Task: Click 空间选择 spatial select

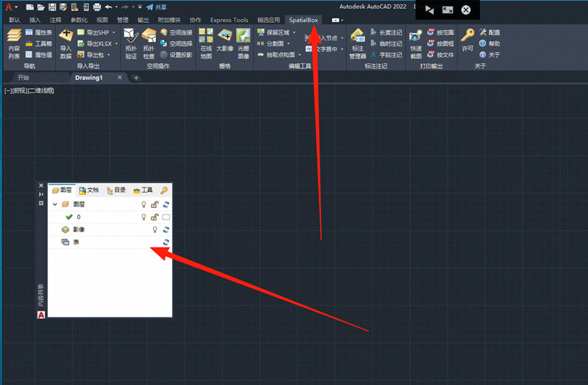Action: [x=176, y=44]
